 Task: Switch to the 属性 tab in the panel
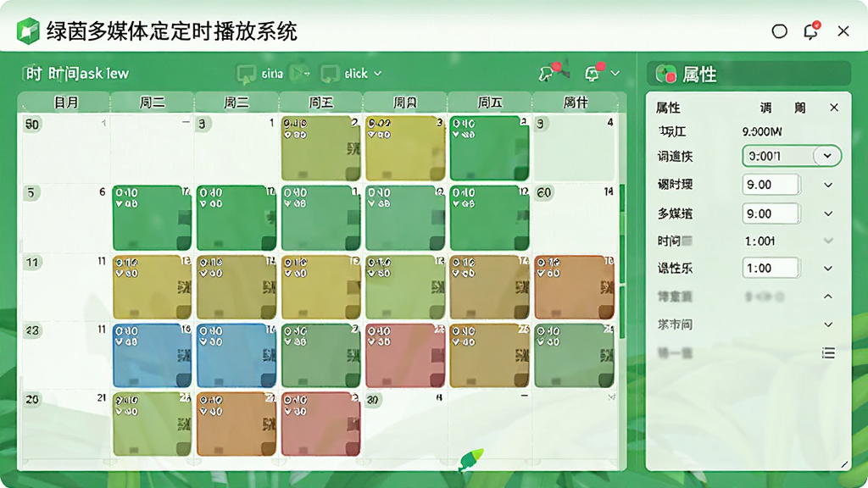668,108
